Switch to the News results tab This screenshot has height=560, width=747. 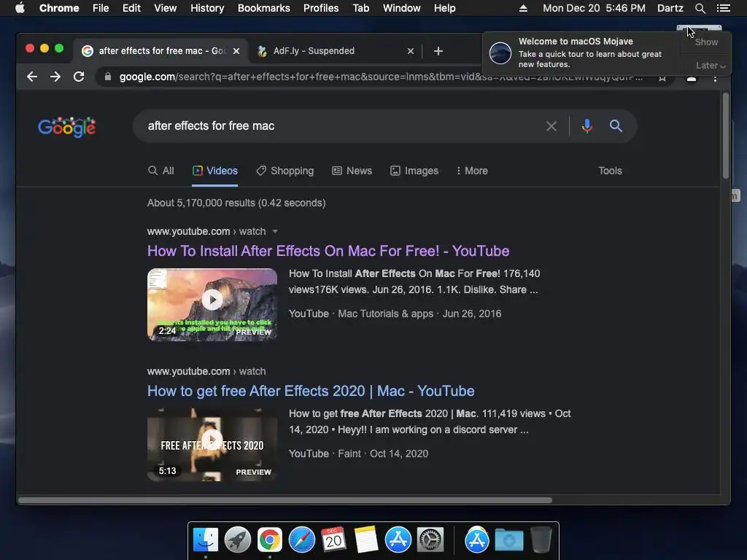[x=352, y=171]
